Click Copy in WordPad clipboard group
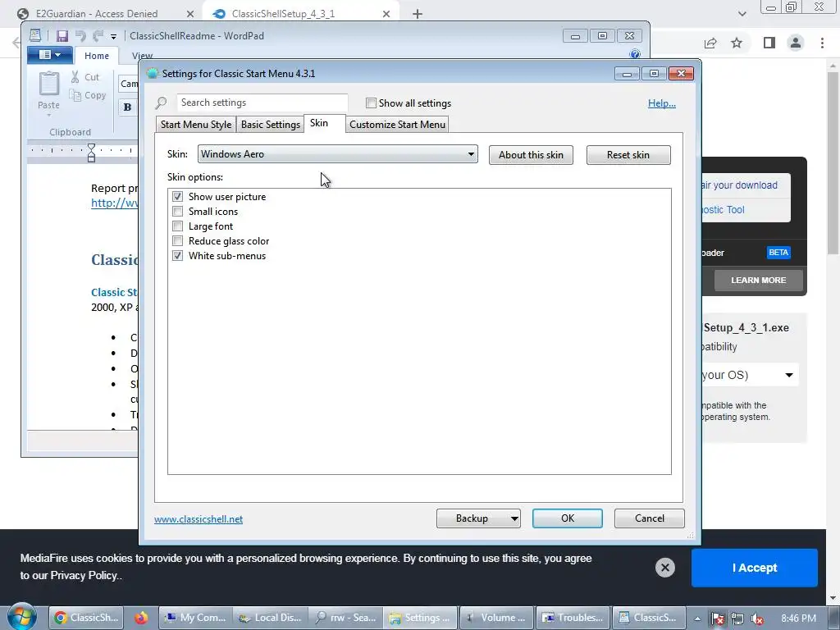This screenshot has height=630, width=840. click(x=88, y=95)
